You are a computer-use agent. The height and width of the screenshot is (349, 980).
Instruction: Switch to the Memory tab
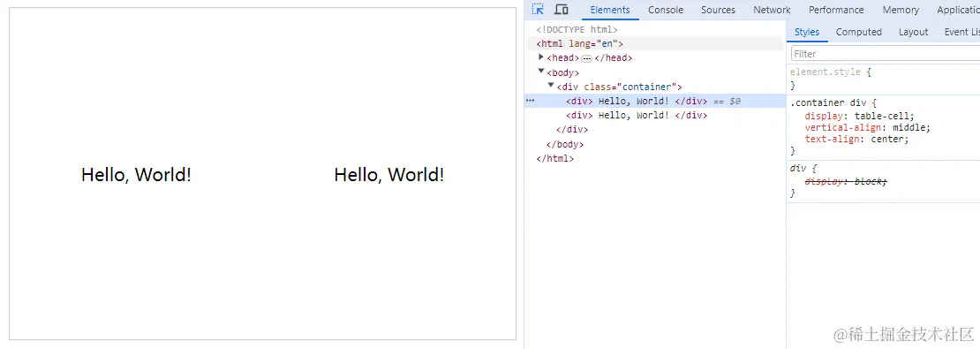[x=901, y=10]
